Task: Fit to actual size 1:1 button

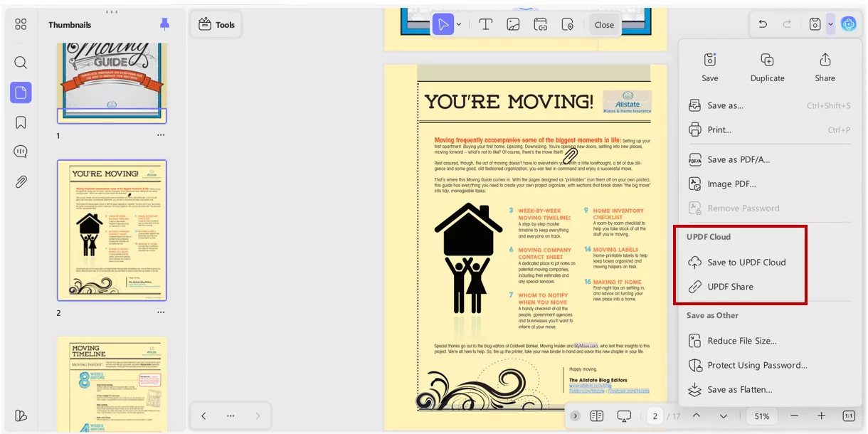Action: [x=849, y=416]
